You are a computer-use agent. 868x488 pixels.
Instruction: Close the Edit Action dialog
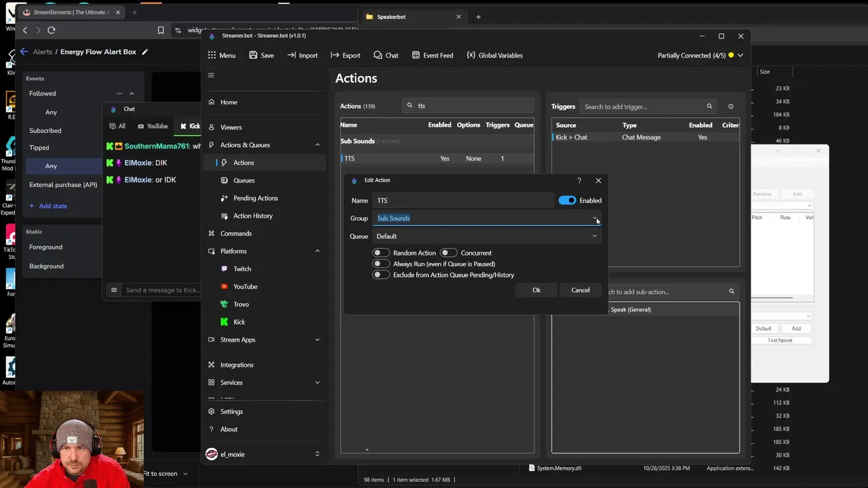pyautogui.click(x=598, y=180)
